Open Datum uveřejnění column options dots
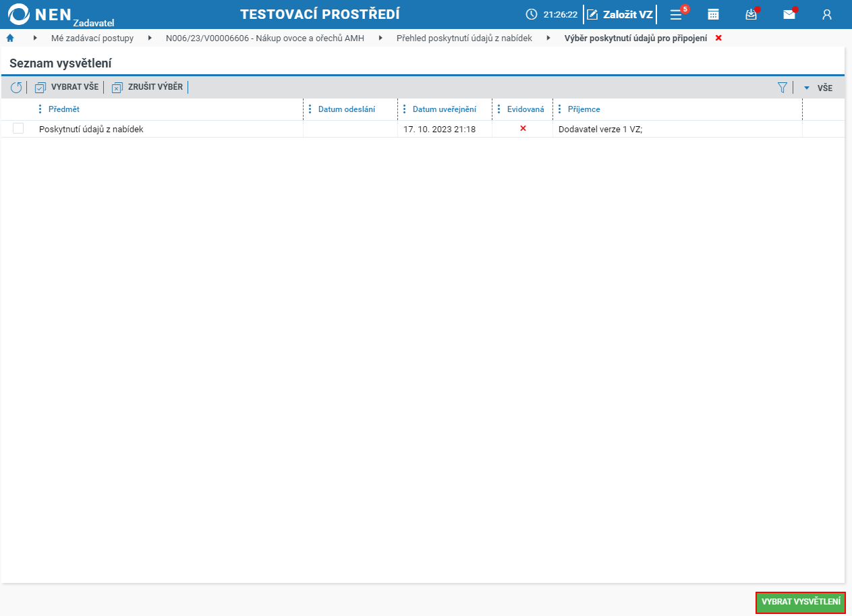The image size is (852, 616). pos(404,109)
